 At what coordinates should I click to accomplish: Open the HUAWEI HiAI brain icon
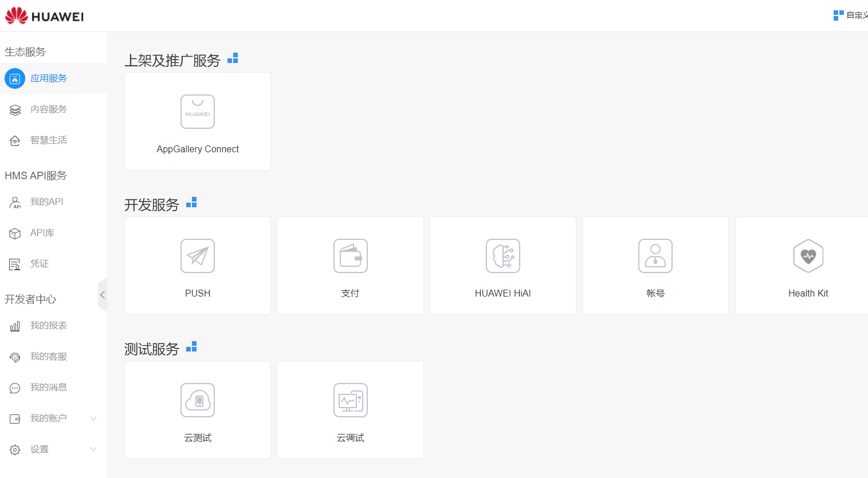(x=503, y=256)
